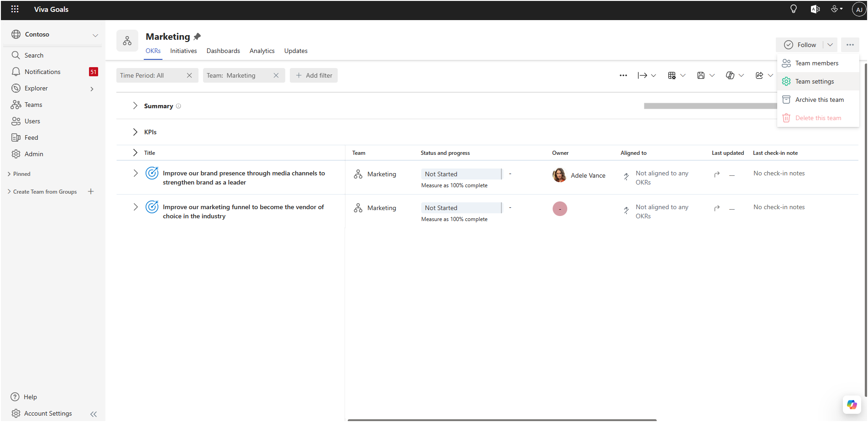The width and height of the screenshot is (868, 422).
Task: Switch to the Dashboards tab
Action: pos(223,51)
